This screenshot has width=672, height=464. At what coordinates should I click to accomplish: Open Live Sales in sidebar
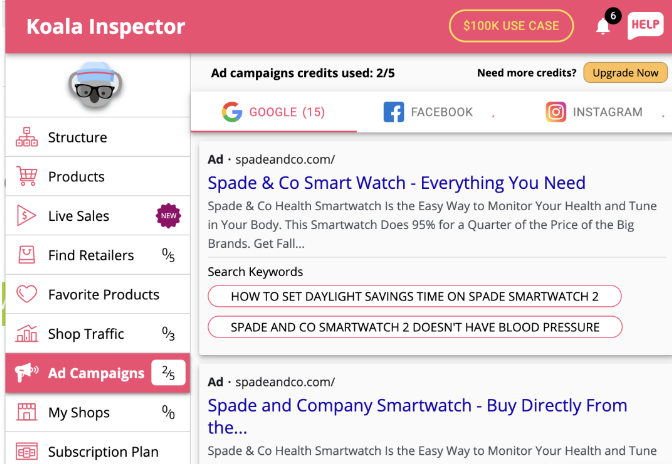tap(78, 216)
